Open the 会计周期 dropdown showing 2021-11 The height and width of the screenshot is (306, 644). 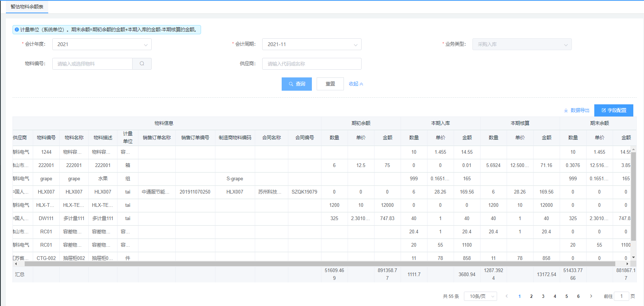(x=312, y=44)
